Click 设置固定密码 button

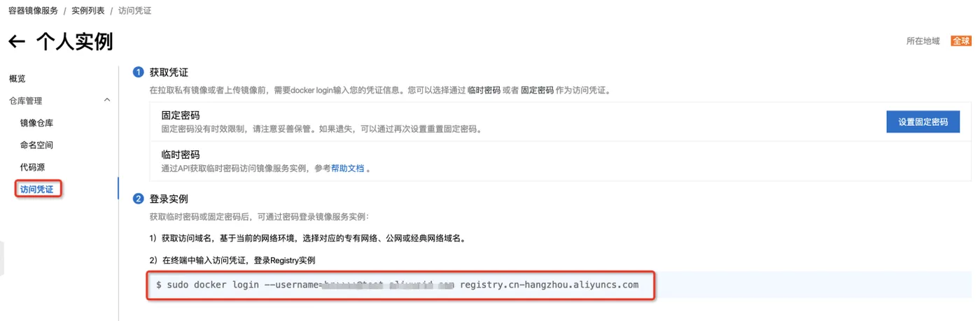(923, 122)
